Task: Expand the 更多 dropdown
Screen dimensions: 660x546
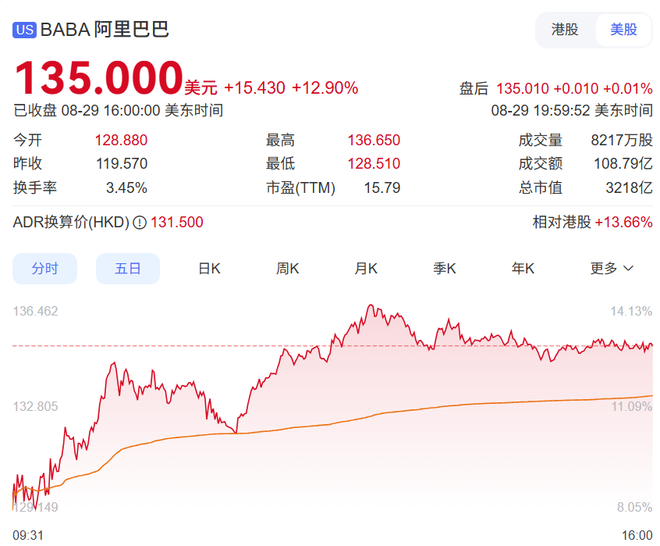Action: (x=612, y=268)
